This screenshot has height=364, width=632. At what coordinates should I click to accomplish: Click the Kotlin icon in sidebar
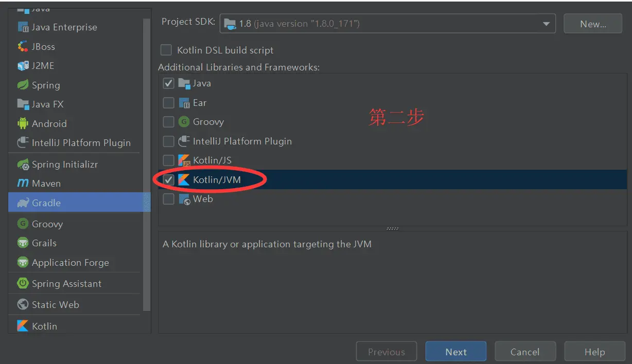coord(23,326)
